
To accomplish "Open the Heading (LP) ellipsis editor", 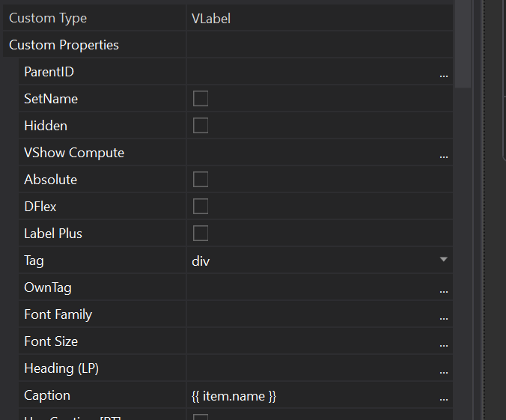I will (x=444, y=369).
